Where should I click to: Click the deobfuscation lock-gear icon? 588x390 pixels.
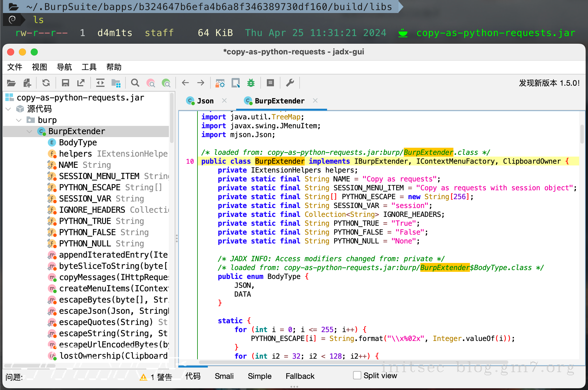pos(220,83)
